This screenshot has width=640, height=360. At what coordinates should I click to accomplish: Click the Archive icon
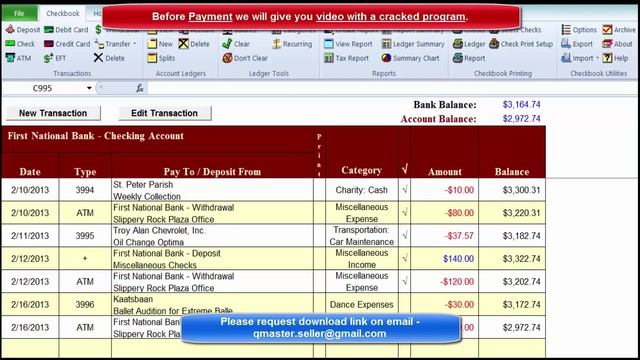[x=607, y=29]
